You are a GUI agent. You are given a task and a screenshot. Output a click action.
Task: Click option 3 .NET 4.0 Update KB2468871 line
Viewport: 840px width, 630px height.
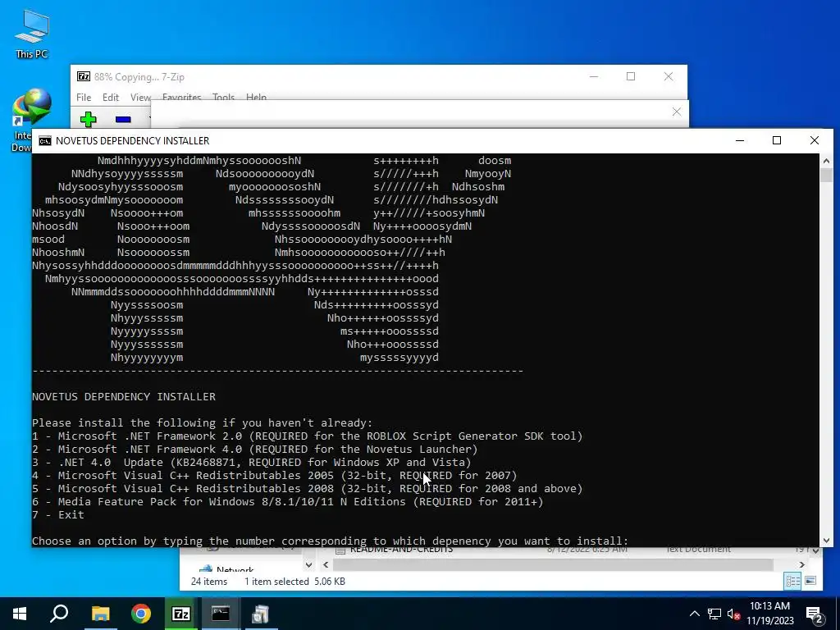[251, 463]
